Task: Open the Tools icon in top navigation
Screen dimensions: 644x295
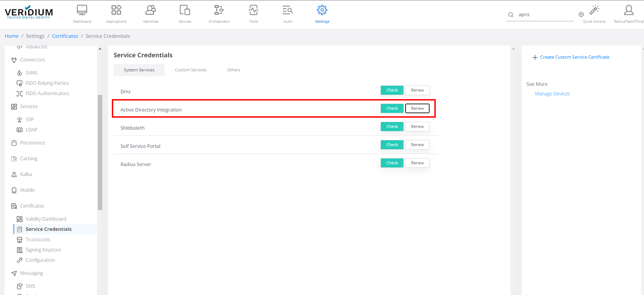Action: (254, 10)
